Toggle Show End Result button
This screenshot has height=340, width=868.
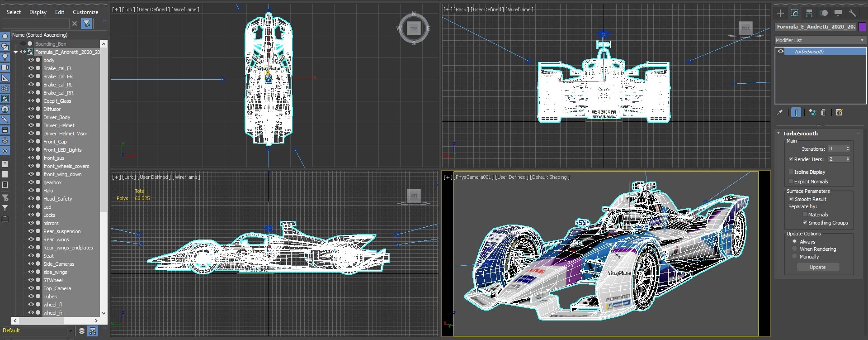[796, 112]
